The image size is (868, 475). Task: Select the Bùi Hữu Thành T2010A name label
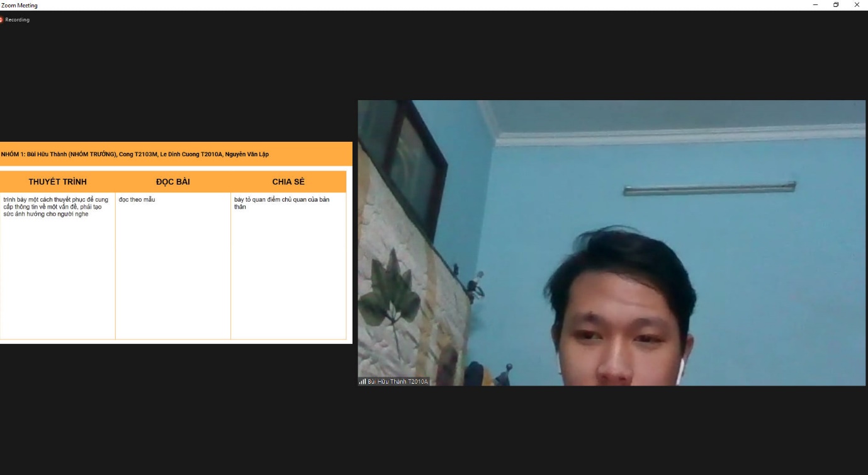click(397, 382)
